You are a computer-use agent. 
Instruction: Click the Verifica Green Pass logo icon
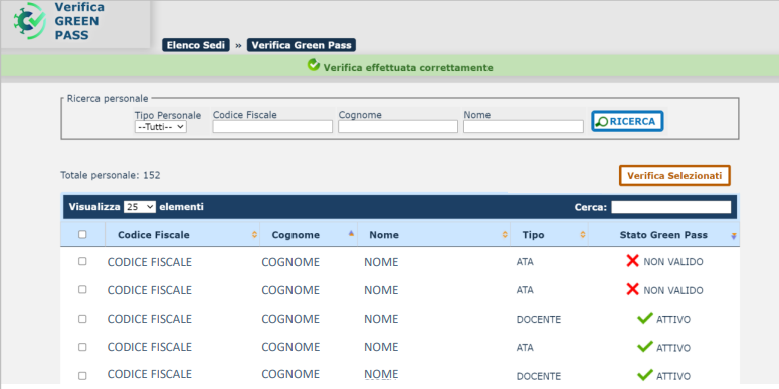pos(30,21)
